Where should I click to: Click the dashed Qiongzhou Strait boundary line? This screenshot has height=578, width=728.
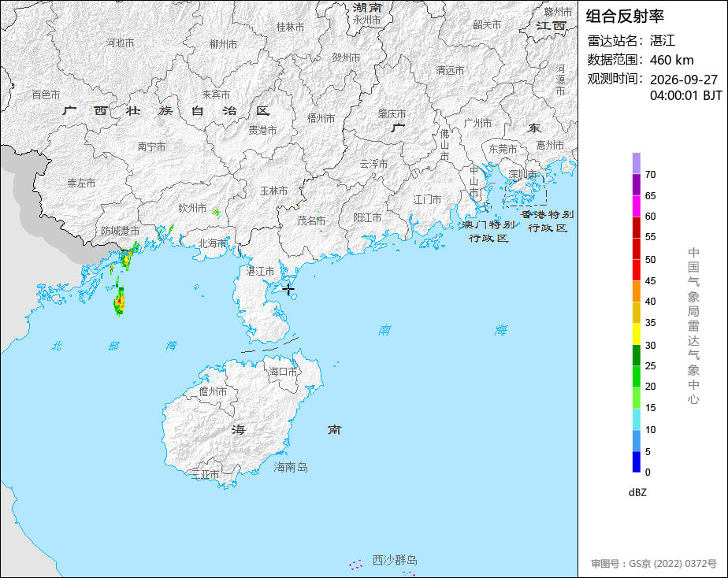[x=269, y=346]
